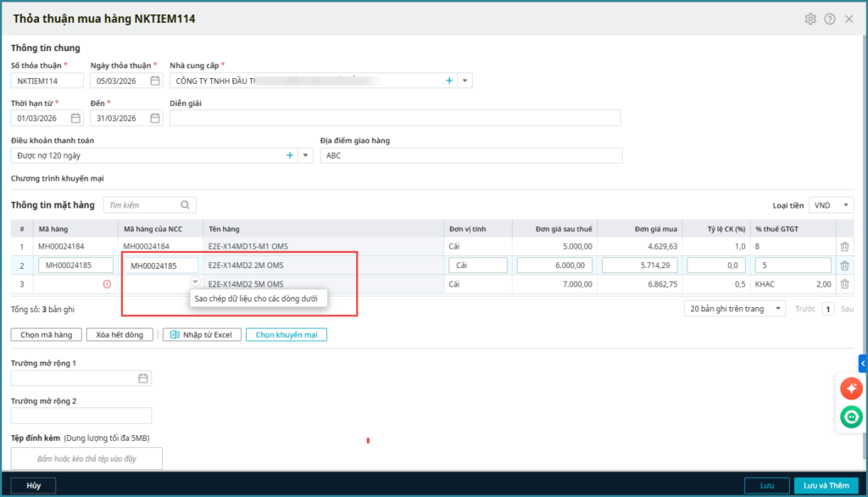868x497 pixels.
Task: Click plus icon to add Nhà cung cấp
Action: coord(449,81)
